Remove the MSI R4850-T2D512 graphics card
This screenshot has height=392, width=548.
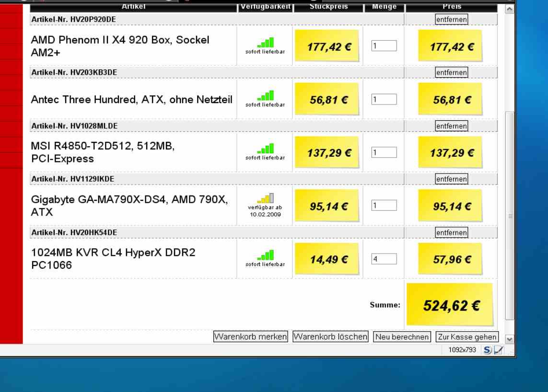click(x=451, y=126)
